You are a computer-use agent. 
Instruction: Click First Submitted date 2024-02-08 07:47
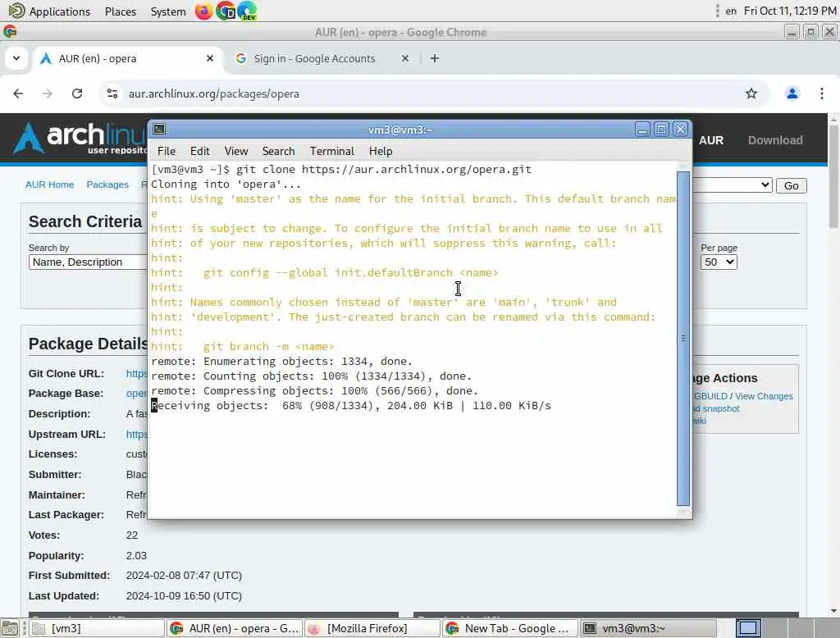coord(184,576)
